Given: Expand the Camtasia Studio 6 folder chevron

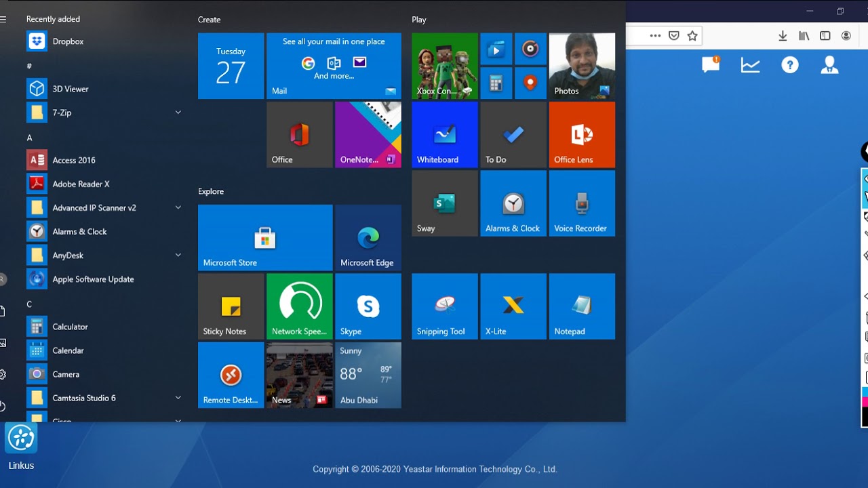Looking at the screenshot, I should click(178, 397).
